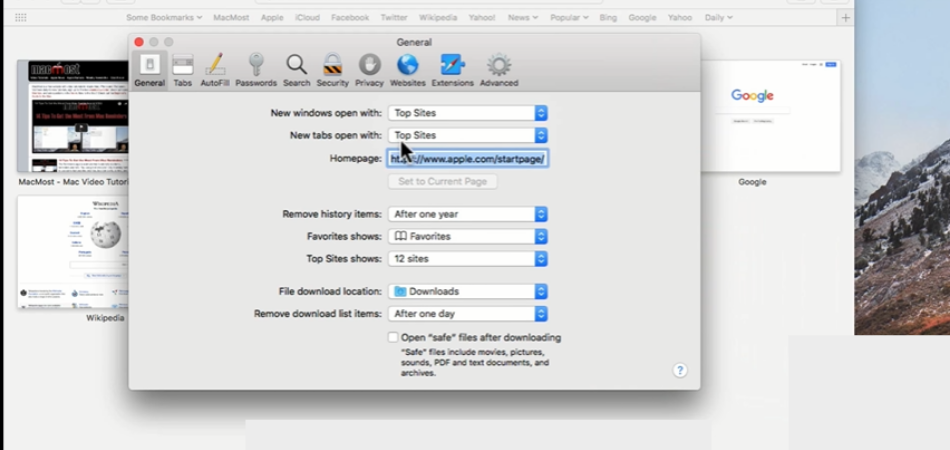Screen dimensions: 950x450
Task: Open Favorites shows dropdown
Action: point(468,236)
